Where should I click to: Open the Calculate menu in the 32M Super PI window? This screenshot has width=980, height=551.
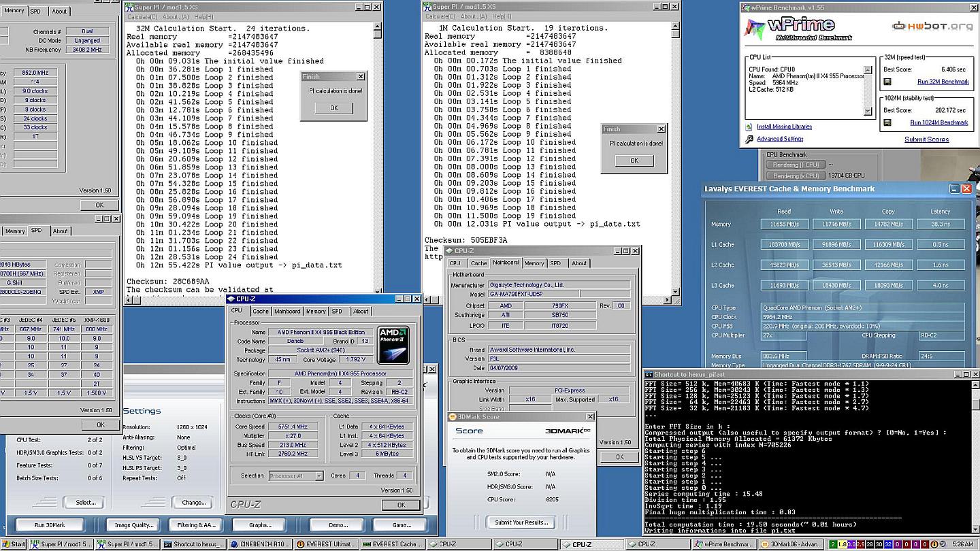(x=143, y=16)
